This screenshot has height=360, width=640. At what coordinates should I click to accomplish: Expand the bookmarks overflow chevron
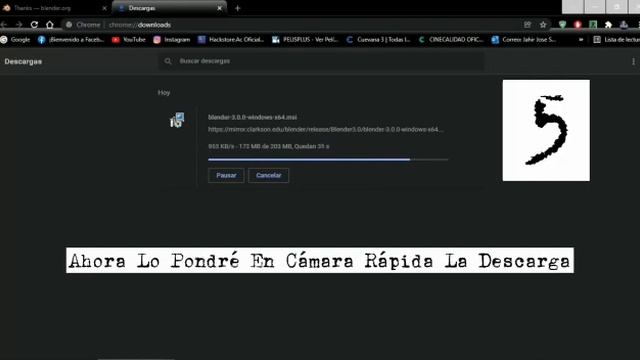(x=581, y=40)
